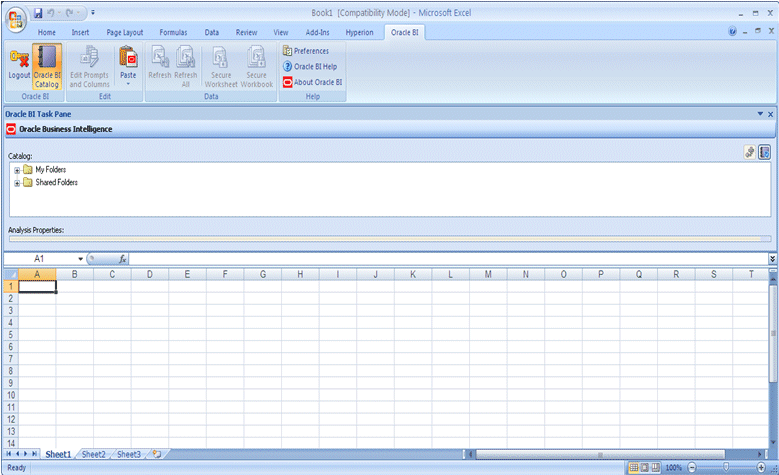Click the Excel Help question icon
The image size is (779, 475).
[732, 31]
